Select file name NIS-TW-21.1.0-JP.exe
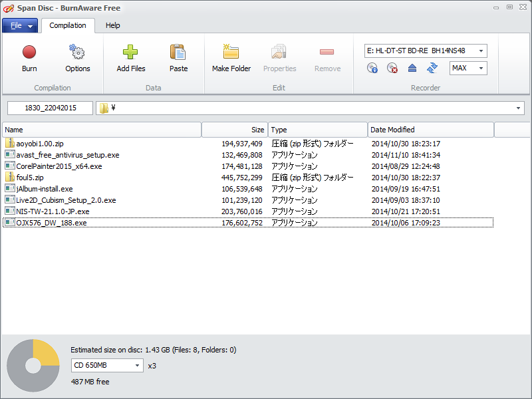This screenshot has height=399, width=532. [x=53, y=211]
